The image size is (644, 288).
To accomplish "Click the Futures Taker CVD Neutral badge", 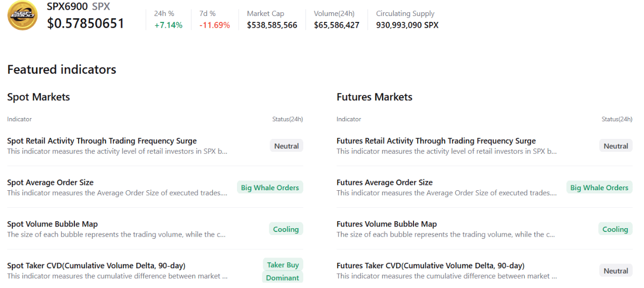I will [616, 271].
